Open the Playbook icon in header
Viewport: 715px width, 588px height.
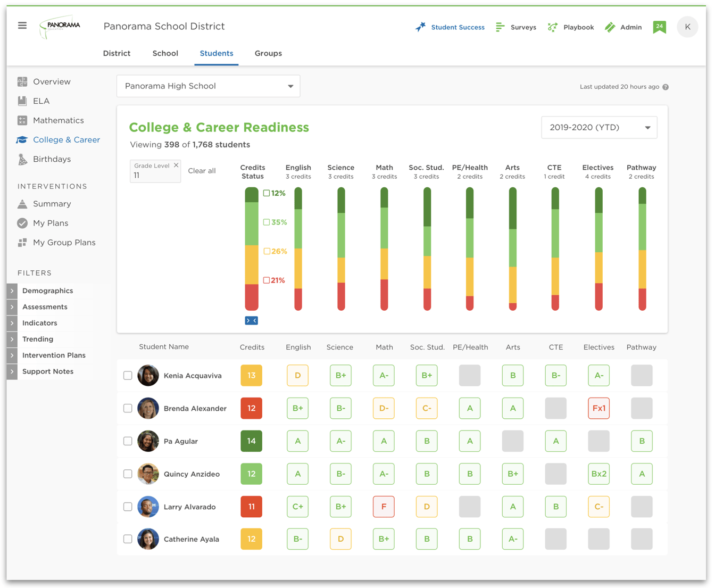pos(553,27)
